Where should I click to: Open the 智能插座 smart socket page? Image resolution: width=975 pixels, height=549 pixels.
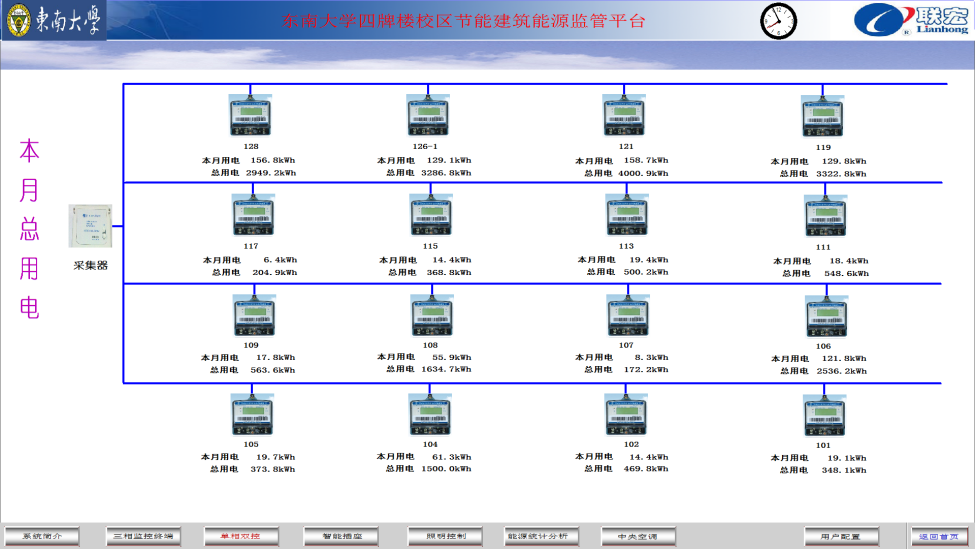pyautogui.click(x=341, y=536)
